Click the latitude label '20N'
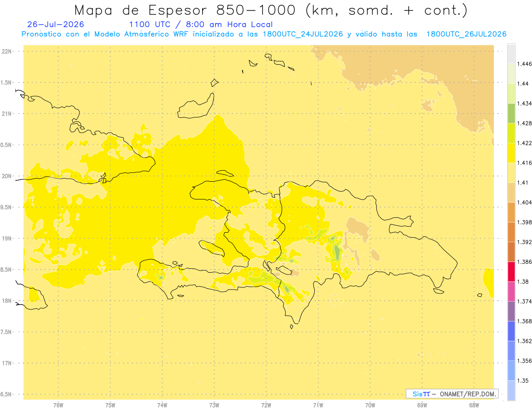The image size is (532, 411). tap(8, 176)
